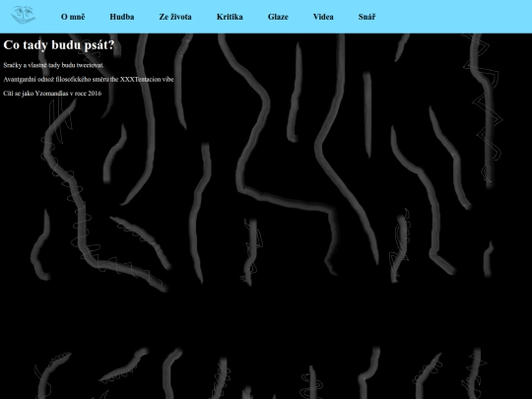Click the line 'Cítí se jako Yzomandias v roce 2016'
532x399 pixels.
click(52, 94)
